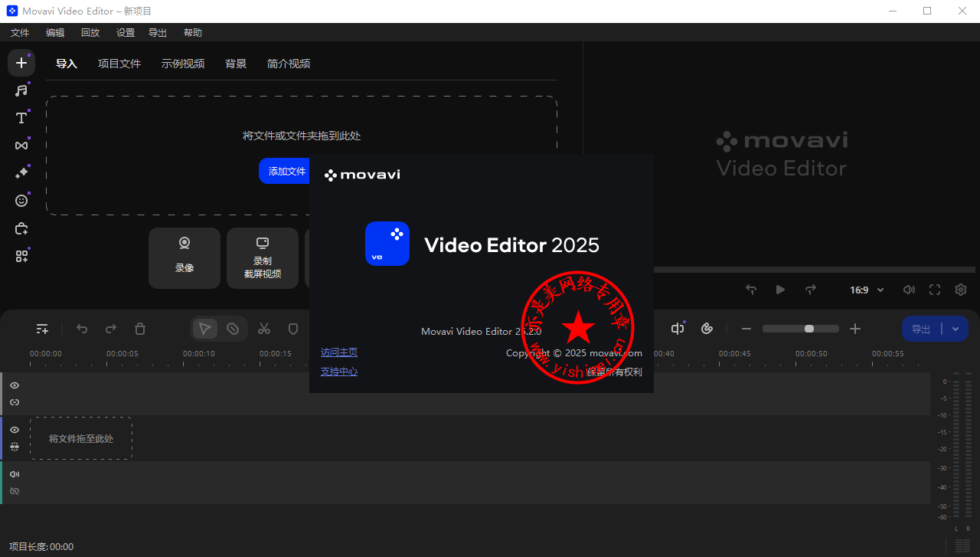980x557 pixels.
Task: Open the 编辑 menu
Action: click(x=55, y=32)
